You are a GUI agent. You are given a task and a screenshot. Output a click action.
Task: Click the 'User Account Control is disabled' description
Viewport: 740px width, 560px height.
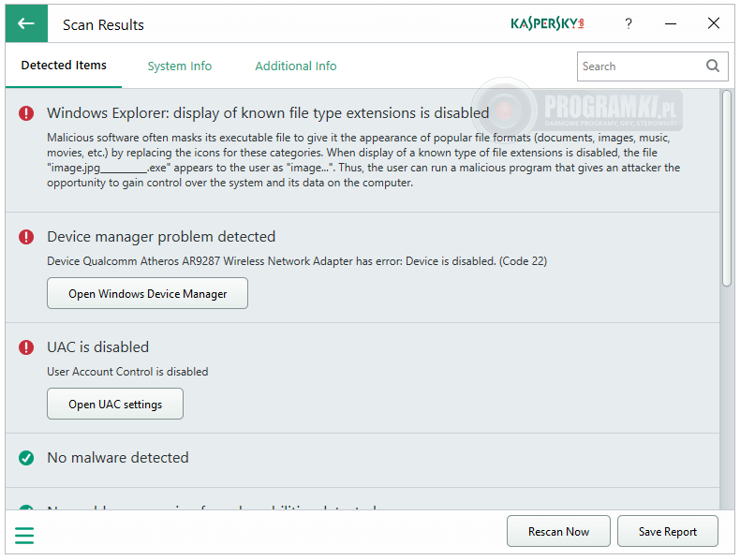coord(127,372)
